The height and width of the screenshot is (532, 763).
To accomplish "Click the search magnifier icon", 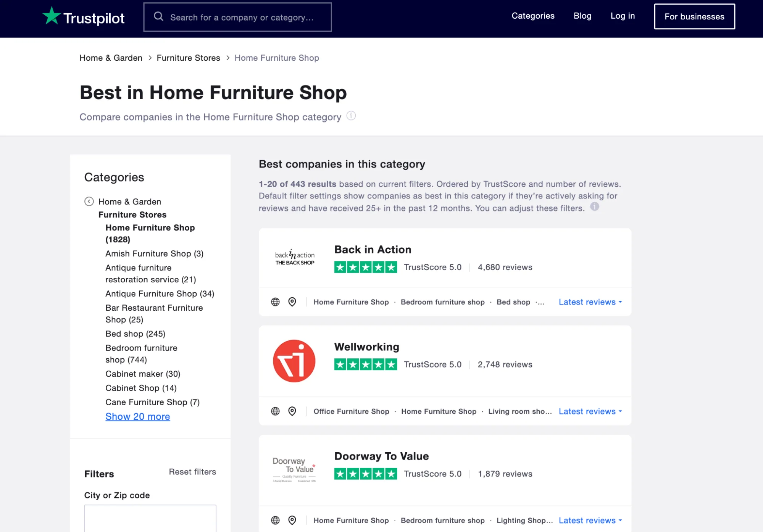I will point(159,16).
